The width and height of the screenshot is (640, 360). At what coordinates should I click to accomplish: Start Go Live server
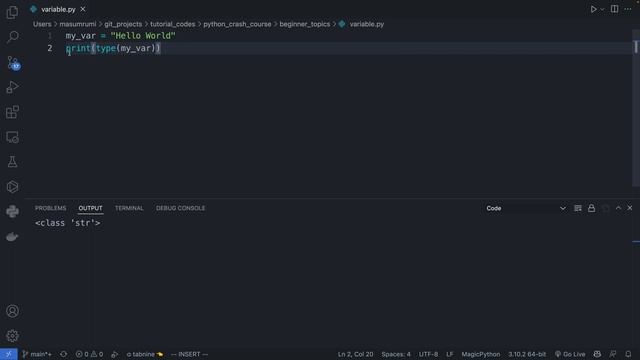(570, 354)
